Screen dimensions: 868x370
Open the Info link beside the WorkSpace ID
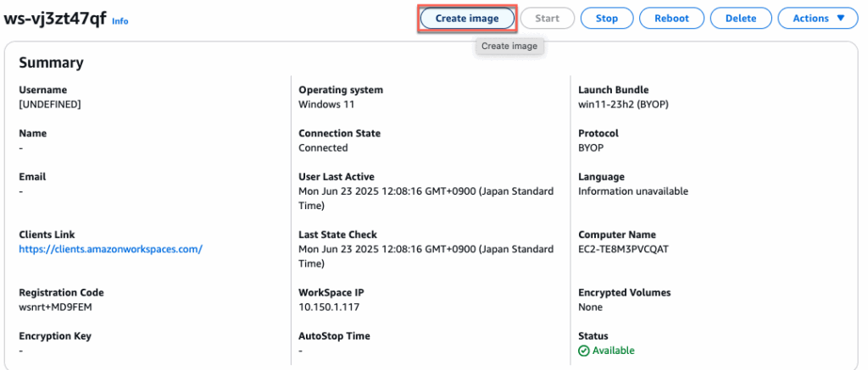coord(120,21)
